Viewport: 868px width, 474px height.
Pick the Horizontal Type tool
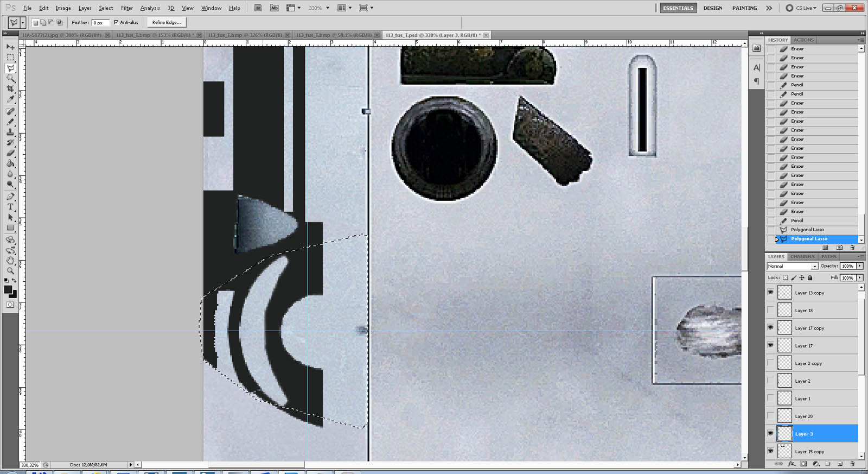point(10,207)
